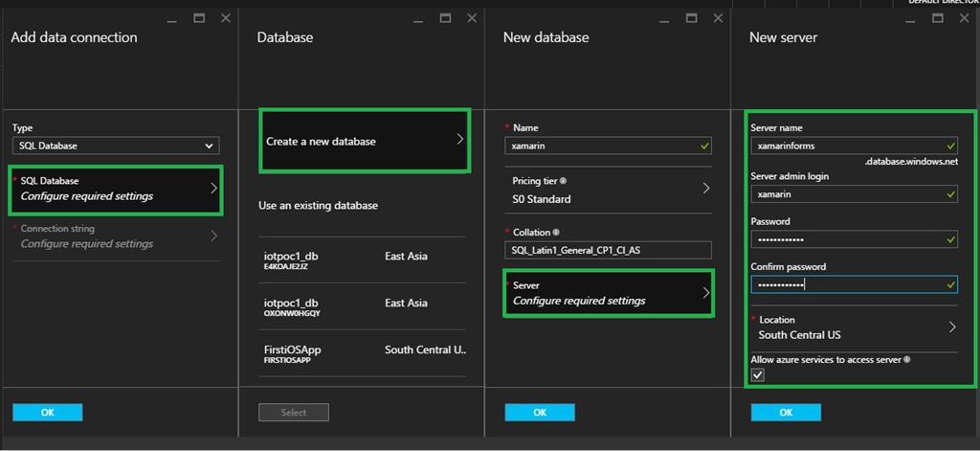Image resolution: width=980 pixels, height=451 pixels.
Task: Choose the iotpoc1_db E4KOAJE2JZ database
Action: [x=362, y=260]
